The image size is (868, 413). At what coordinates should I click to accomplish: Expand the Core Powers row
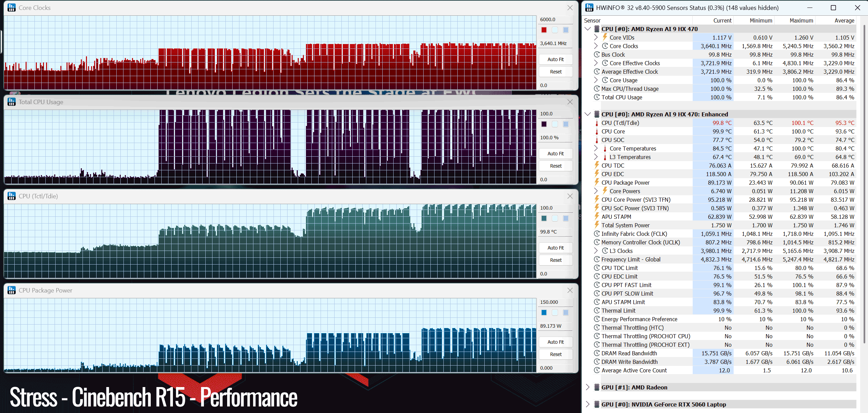596,191
